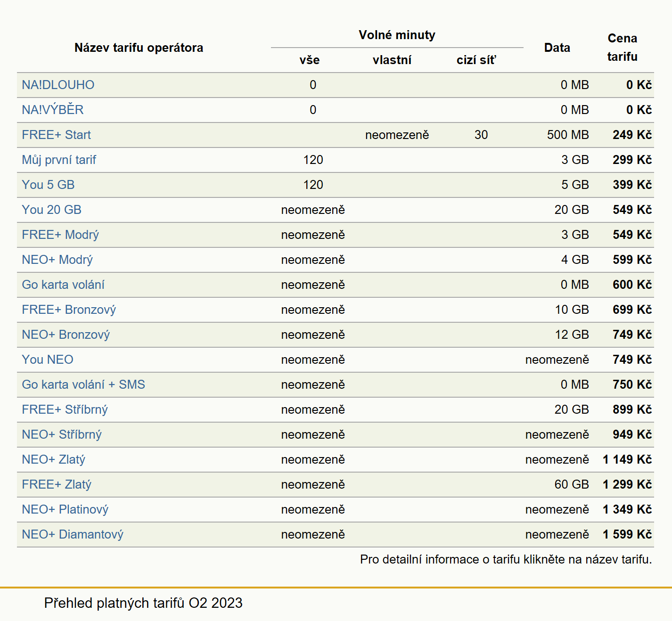This screenshot has height=621, width=672.
Task: Click the Data column header
Action: [x=557, y=48]
